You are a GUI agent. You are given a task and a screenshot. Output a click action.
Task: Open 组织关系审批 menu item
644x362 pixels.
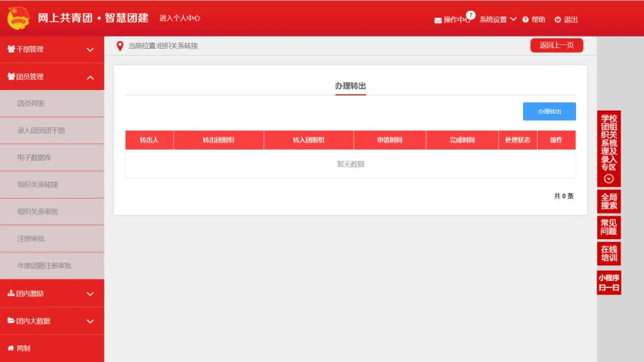coord(38,212)
